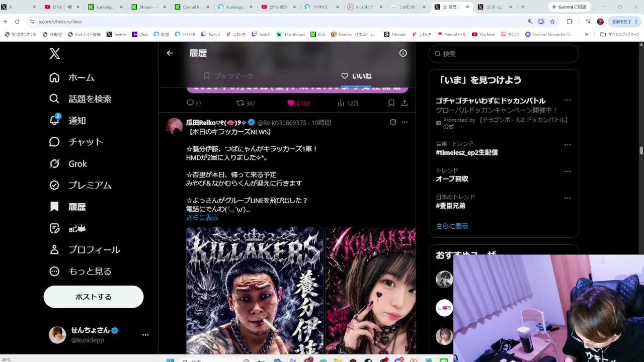Click the back arrow beside 履歴 header

[170, 53]
